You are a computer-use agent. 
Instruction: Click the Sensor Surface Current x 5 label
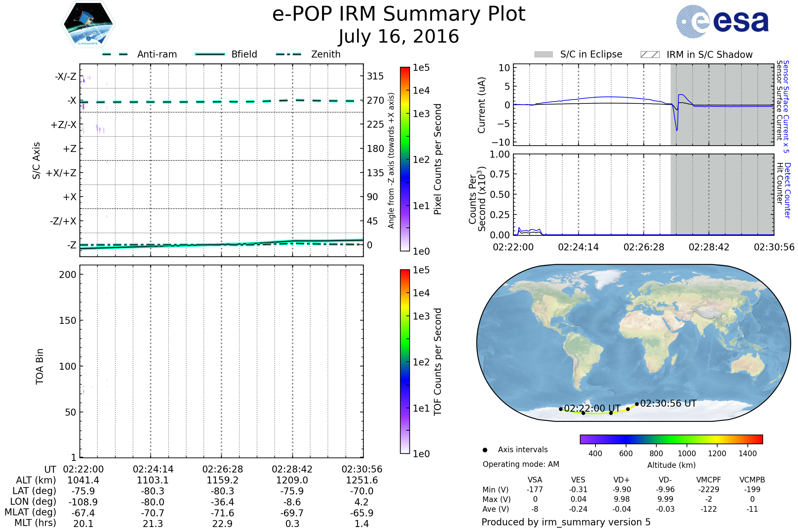pos(786,106)
